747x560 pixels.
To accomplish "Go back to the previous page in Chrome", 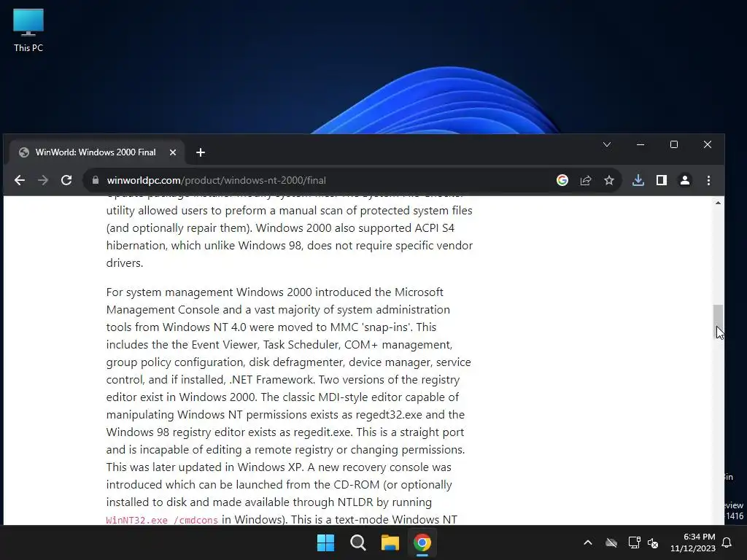I will point(20,180).
